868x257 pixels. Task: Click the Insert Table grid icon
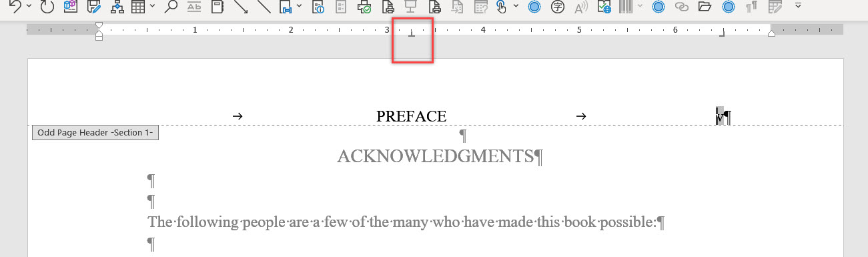(139, 7)
